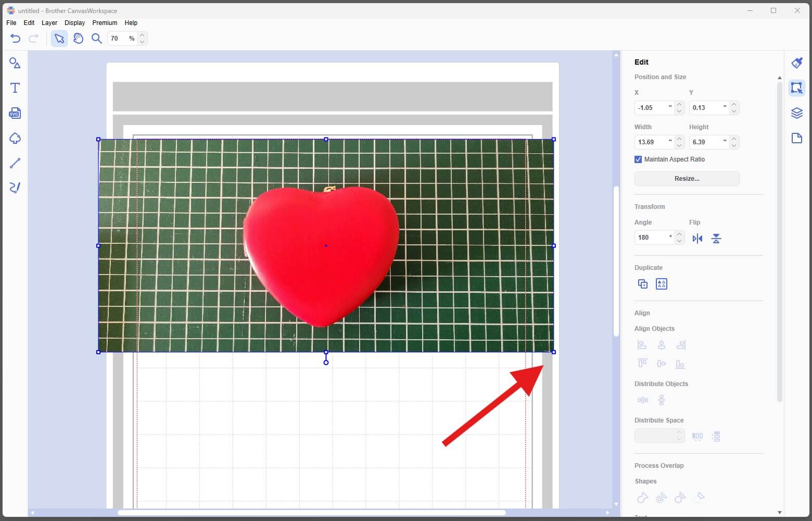This screenshot has width=812, height=521.
Task: Click the zoom percentage field
Action: [x=122, y=38]
